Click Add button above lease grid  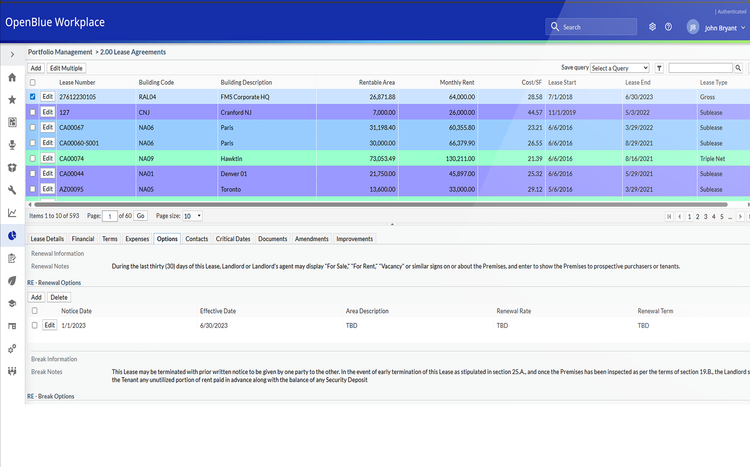(36, 68)
